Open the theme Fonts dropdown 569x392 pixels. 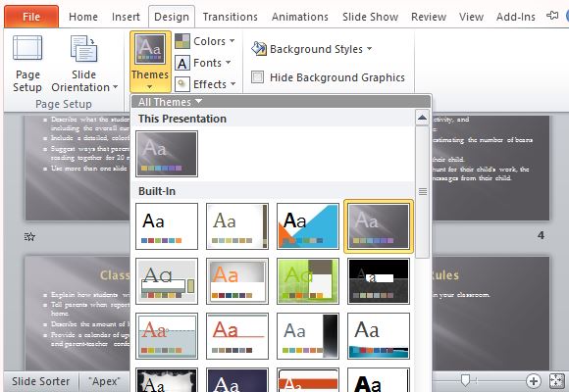203,63
